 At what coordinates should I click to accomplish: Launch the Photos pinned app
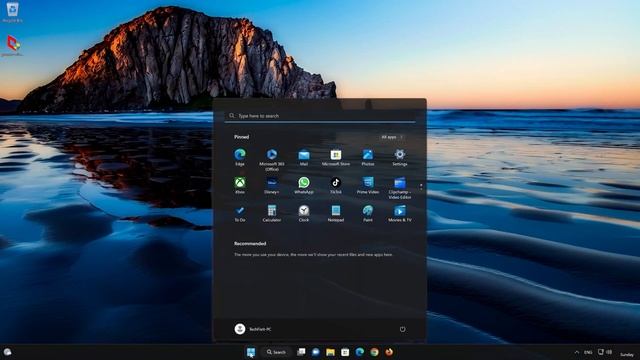pyautogui.click(x=368, y=157)
